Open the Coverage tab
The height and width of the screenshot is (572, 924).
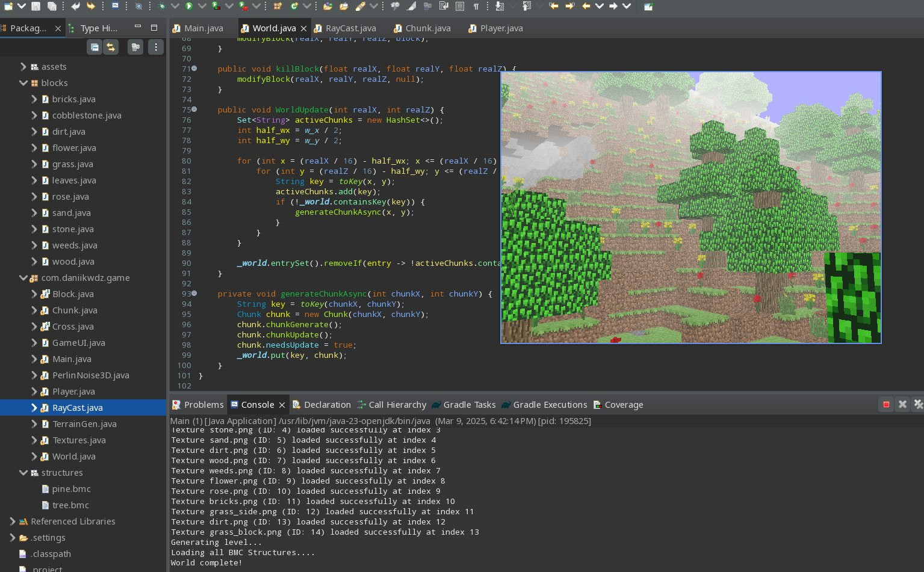click(618, 404)
